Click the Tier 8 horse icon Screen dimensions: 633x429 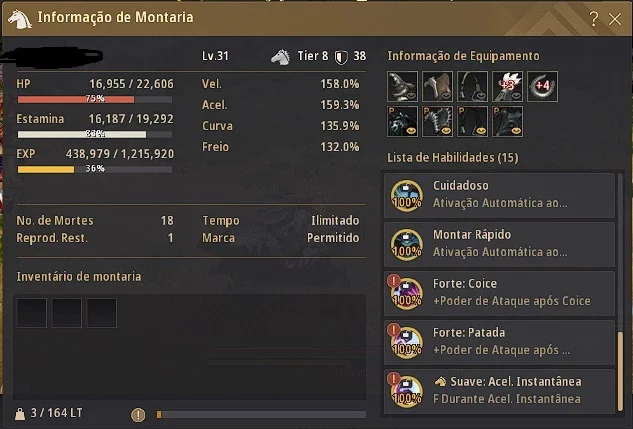click(280, 57)
